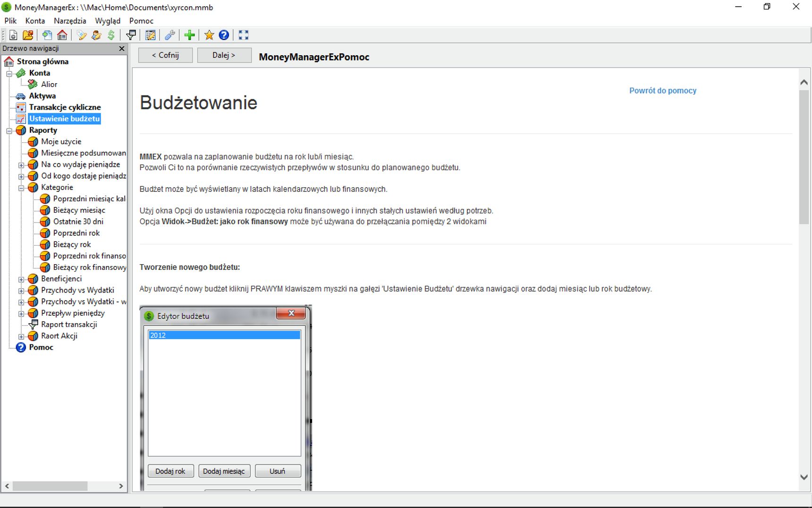Open the Poprzedni miesiąc kalendarzowy report
Image resolution: width=812 pixels, height=508 pixels.
[89, 199]
